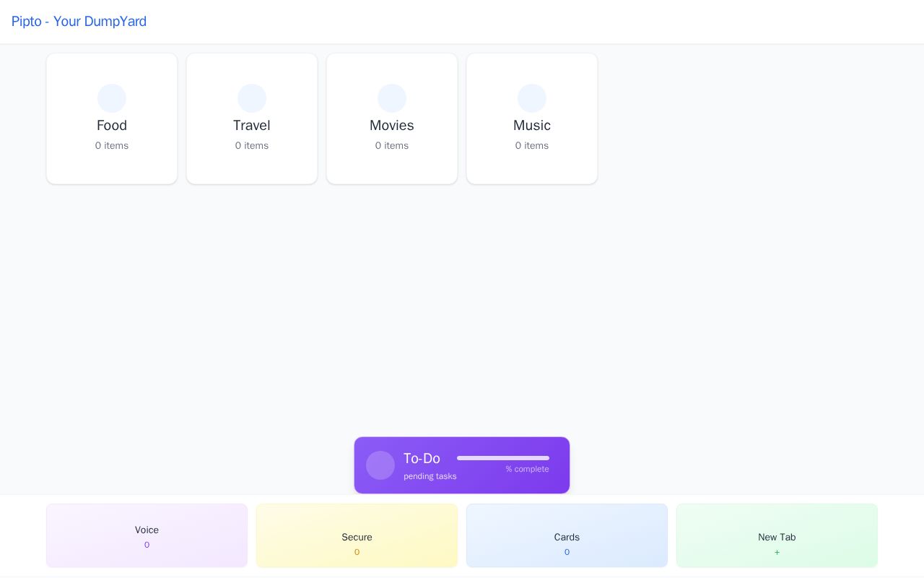Open the Cards tile
Screen dimensions: 924x578
point(567,535)
